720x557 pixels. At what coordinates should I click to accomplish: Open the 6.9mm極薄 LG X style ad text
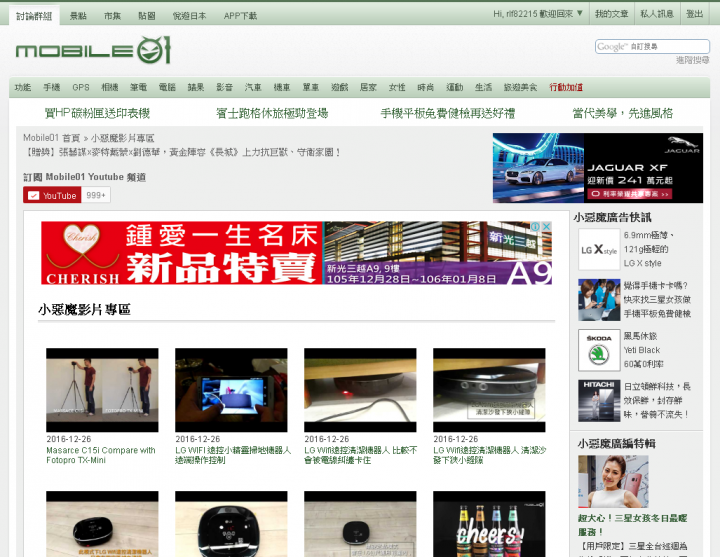(648, 249)
